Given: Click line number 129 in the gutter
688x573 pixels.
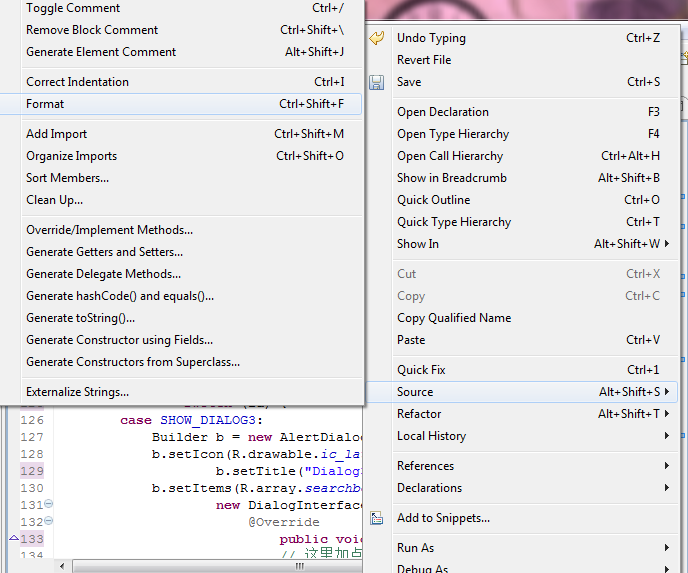Looking at the screenshot, I should pos(32,471).
